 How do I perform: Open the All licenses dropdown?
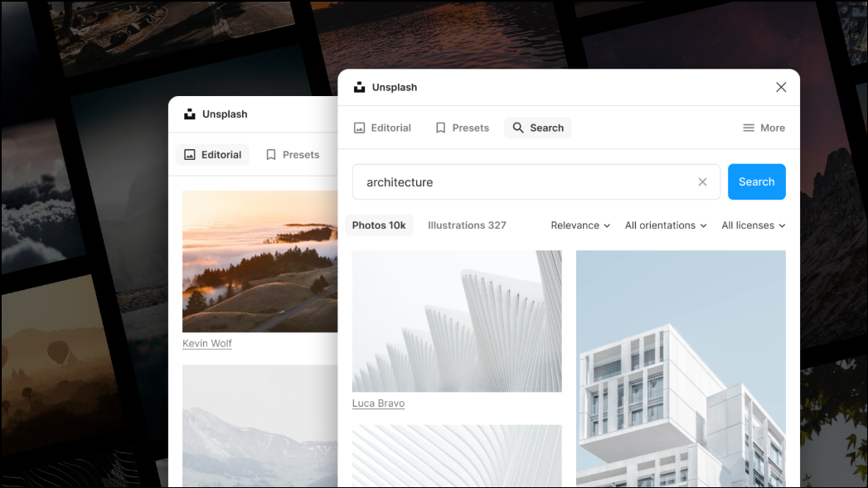(753, 225)
